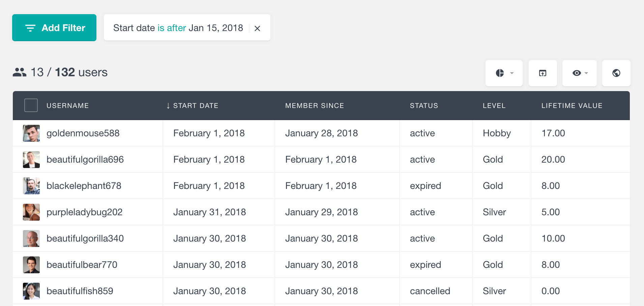Click lifetime value 0.00 cell
The image size is (644, 306).
coord(551,291)
